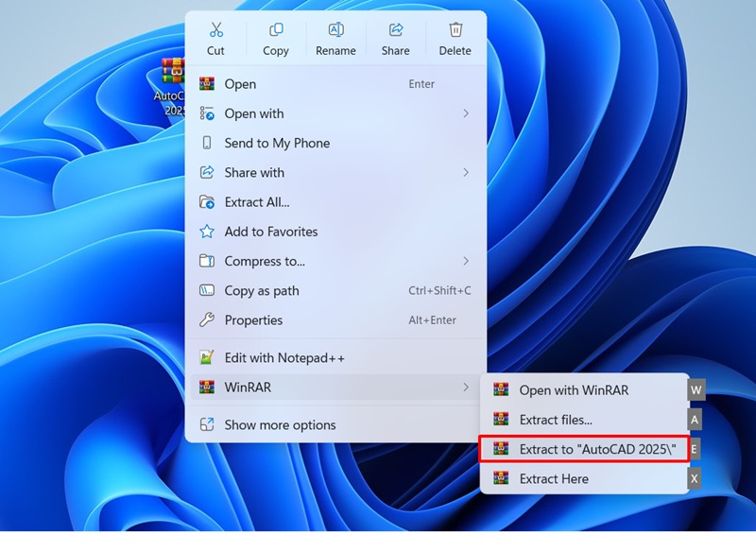This screenshot has width=756, height=552.
Task: Click the Share icon at the top
Action: [x=395, y=30]
